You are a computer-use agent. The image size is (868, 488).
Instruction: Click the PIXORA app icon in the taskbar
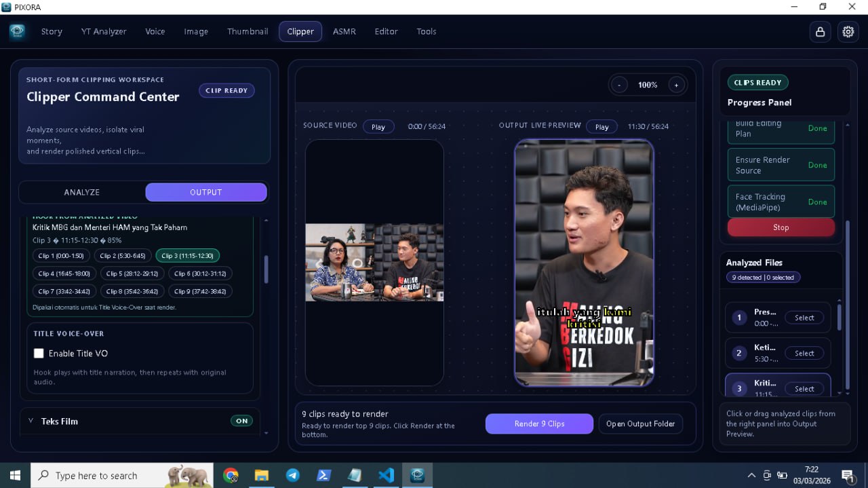[418, 475]
